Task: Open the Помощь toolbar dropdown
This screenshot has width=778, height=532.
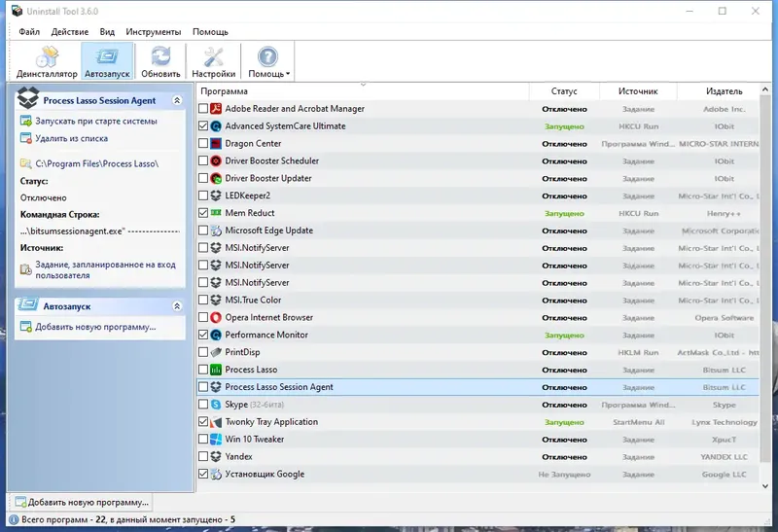Action: click(268, 62)
